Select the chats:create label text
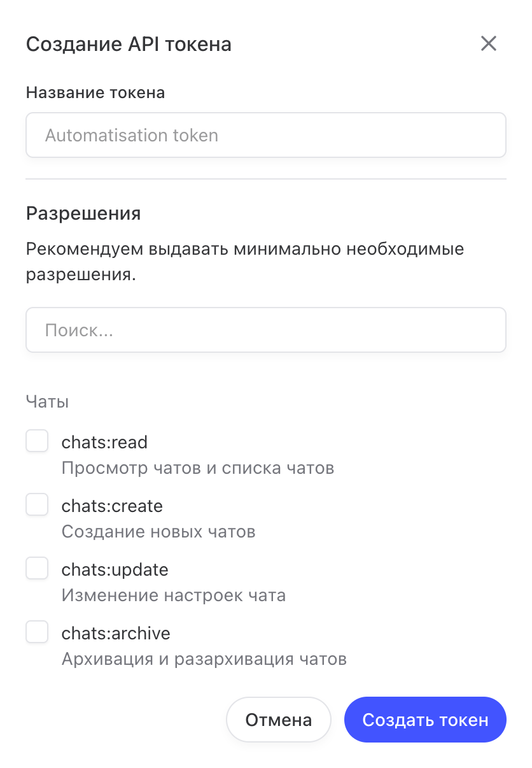Viewport: 532px width, 768px height. (112, 506)
